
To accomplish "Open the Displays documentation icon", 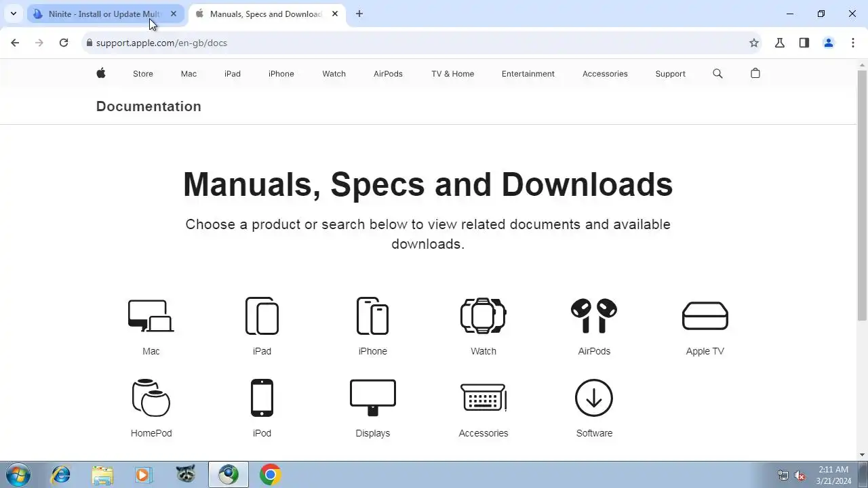I will click(x=372, y=398).
